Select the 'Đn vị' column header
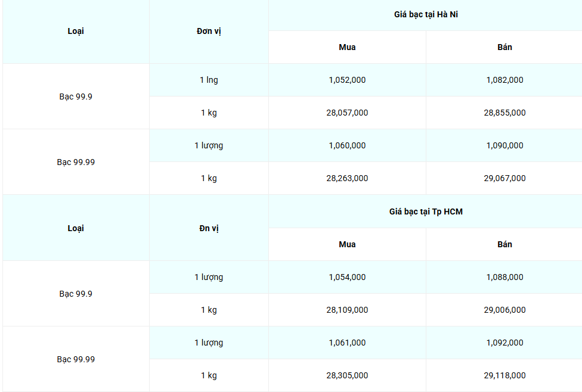The height and width of the screenshot is (392, 582). [209, 228]
